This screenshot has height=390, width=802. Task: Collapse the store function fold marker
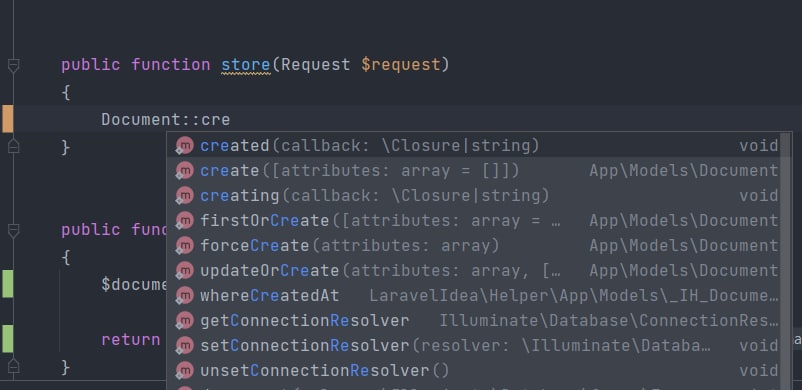point(13,66)
